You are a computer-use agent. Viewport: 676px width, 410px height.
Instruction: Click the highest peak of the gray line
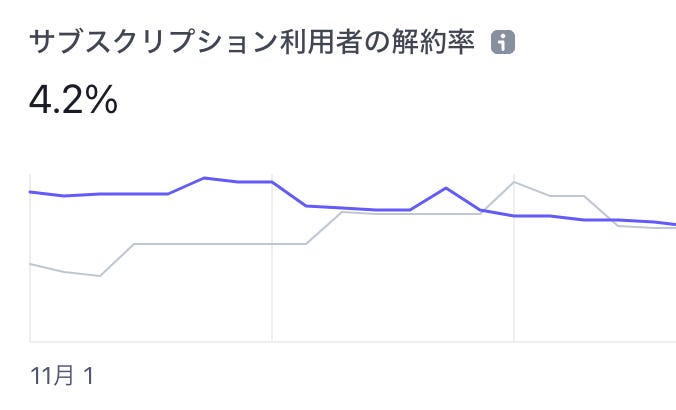pyautogui.click(x=513, y=182)
